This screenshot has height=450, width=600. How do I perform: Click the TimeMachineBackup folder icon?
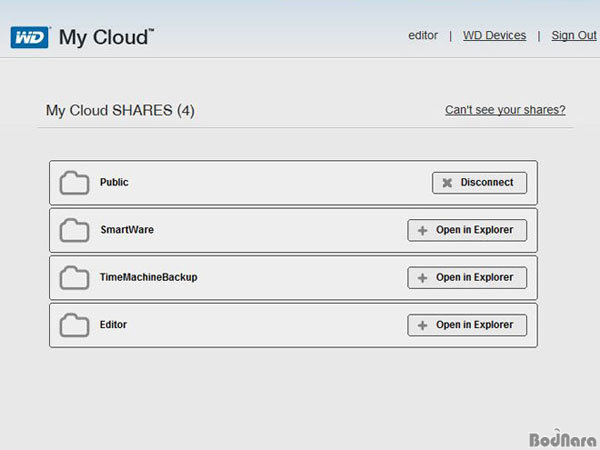(74, 278)
